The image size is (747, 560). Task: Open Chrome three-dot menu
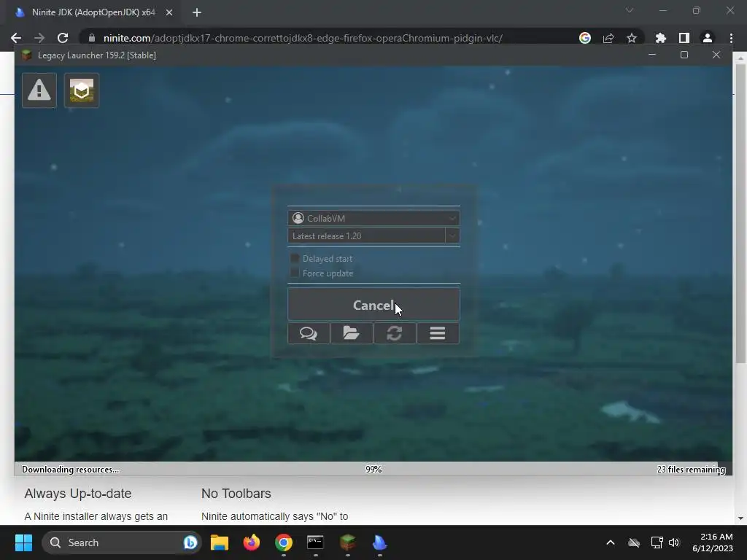point(731,38)
